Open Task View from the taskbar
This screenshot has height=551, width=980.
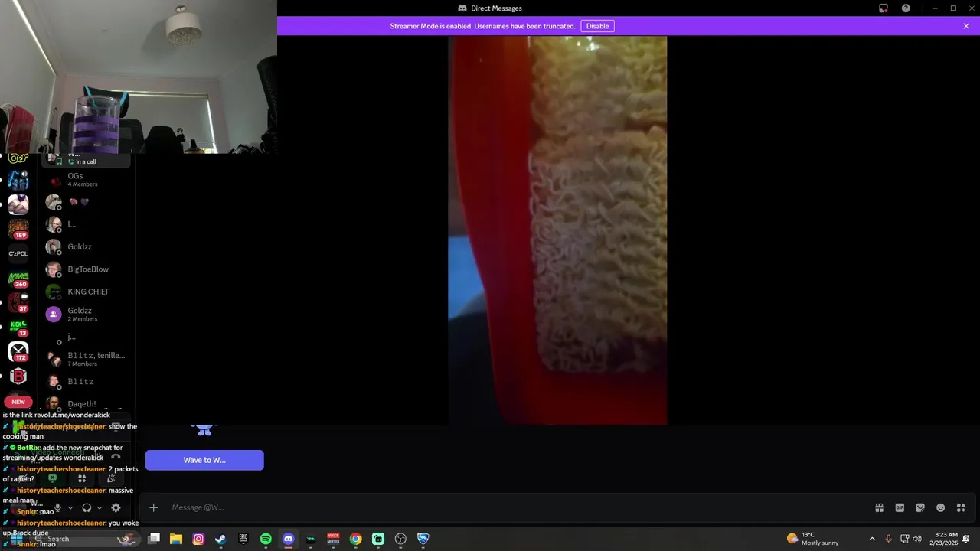154,539
